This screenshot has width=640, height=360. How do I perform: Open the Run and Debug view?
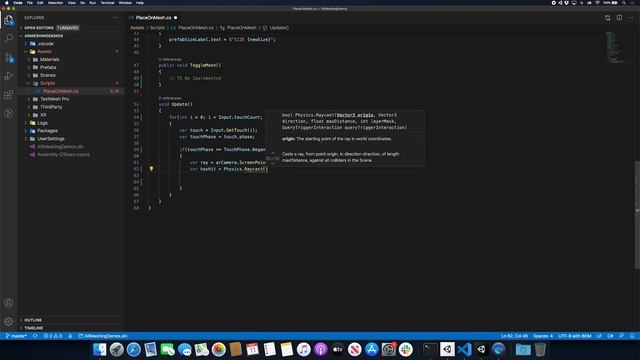pos(9,76)
